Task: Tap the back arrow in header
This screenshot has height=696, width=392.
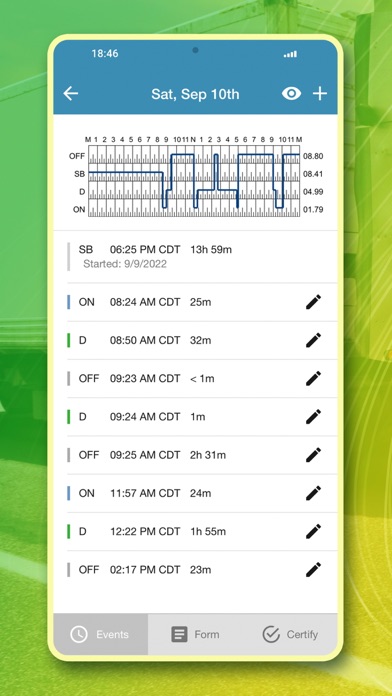Action: click(x=71, y=94)
